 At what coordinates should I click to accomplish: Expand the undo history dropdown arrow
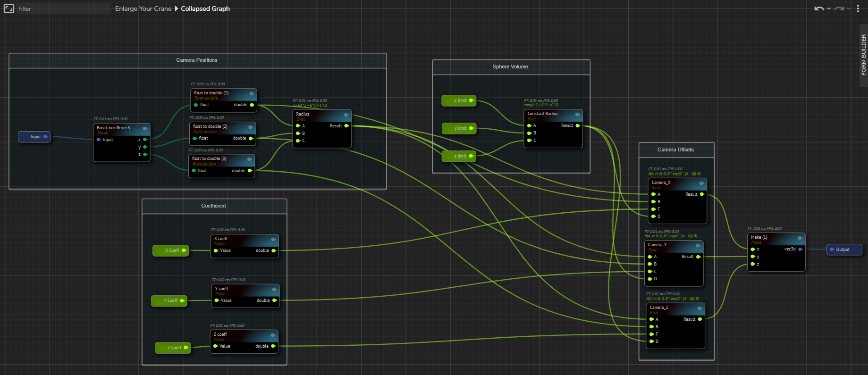point(829,8)
